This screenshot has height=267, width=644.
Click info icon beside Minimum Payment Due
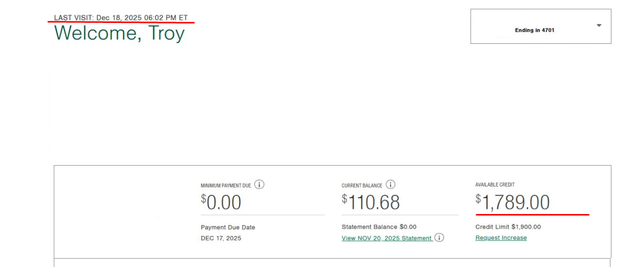(259, 184)
